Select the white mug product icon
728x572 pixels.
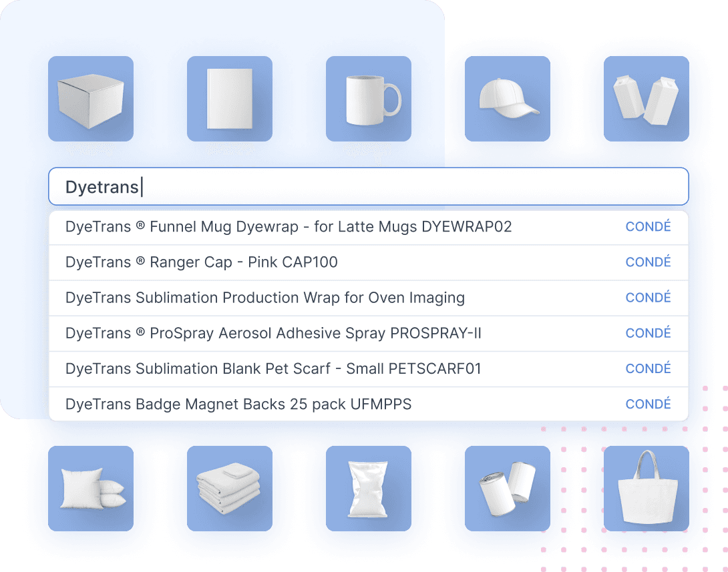pyautogui.click(x=369, y=99)
